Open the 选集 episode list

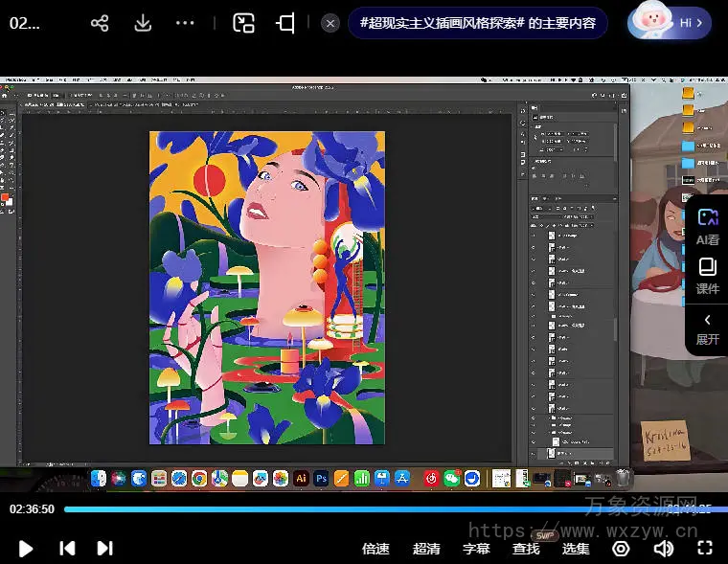pos(576,549)
